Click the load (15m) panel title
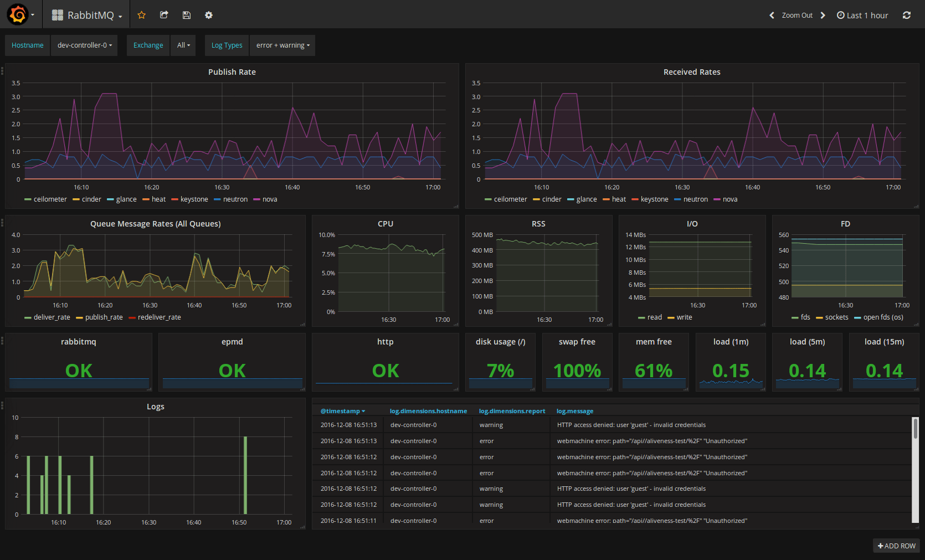The width and height of the screenshot is (925, 560). point(884,342)
